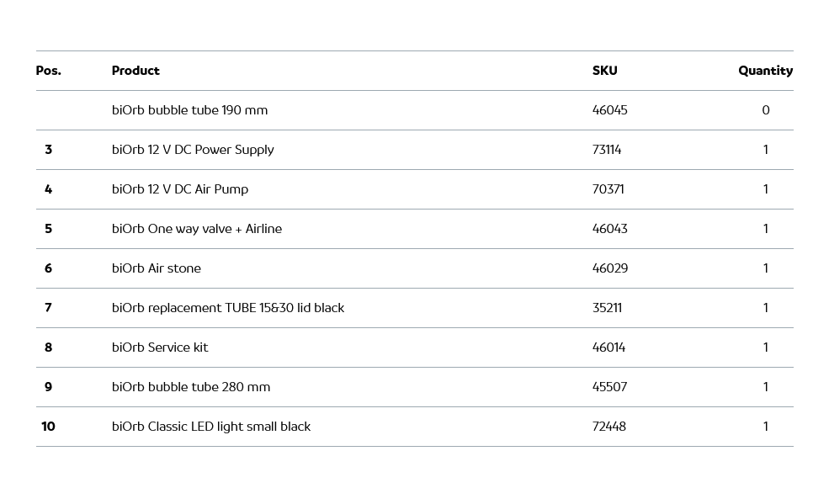Open biOrb replacement TUBE 15&30 lid black

[228, 308]
